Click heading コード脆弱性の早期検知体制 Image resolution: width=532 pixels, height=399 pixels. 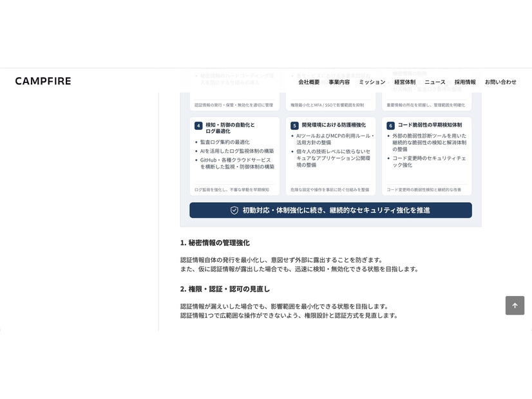(x=430, y=125)
